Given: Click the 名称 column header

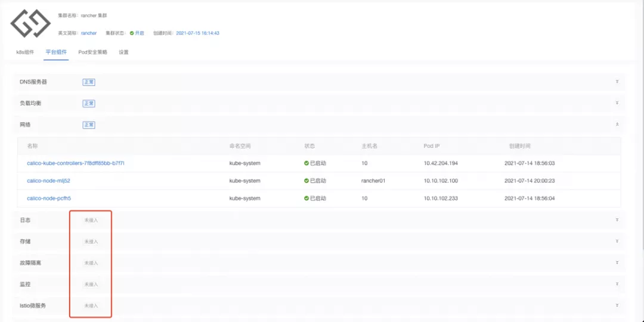Looking at the screenshot, I should (32, 146).
